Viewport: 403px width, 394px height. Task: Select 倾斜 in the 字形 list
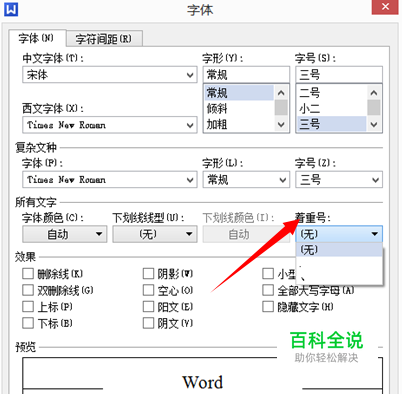(x=238, y=108)
